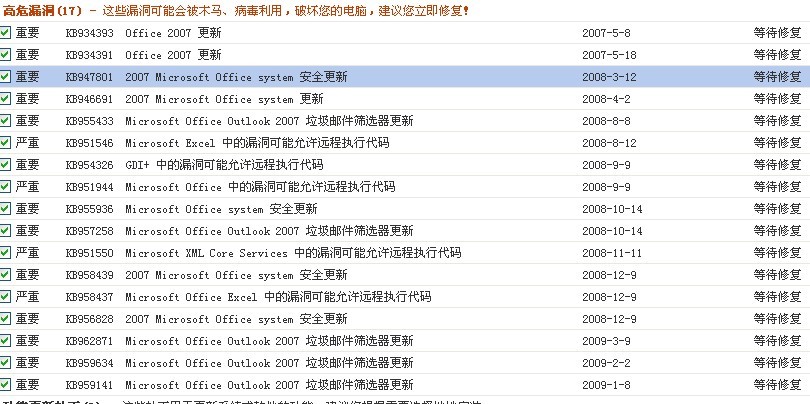Click 严重 severity label of KB951546

[27, 143]
